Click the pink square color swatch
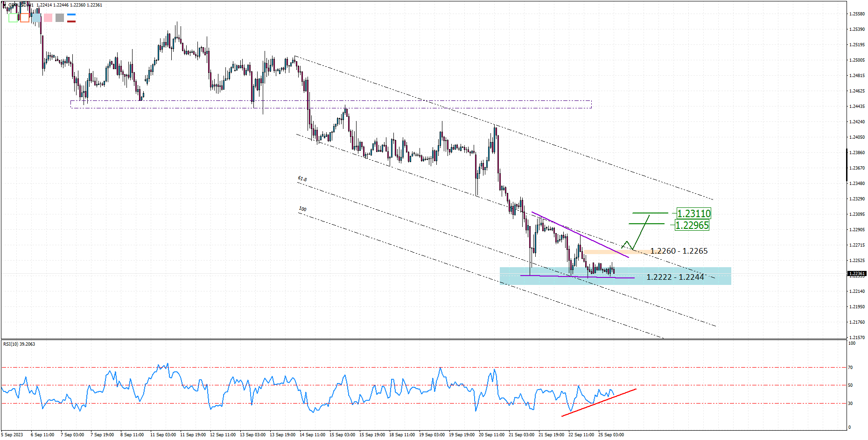868x440 pixels. tap(48, 18)
